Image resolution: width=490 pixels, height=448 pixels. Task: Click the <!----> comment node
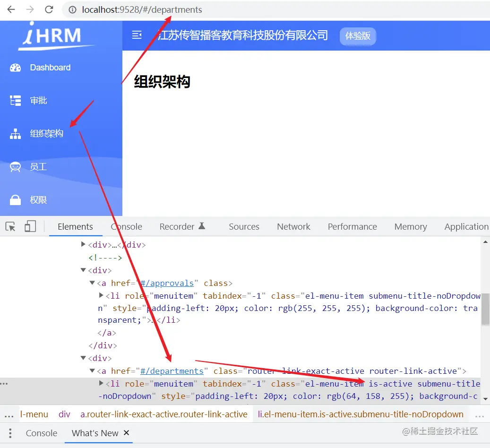point(105,258)
